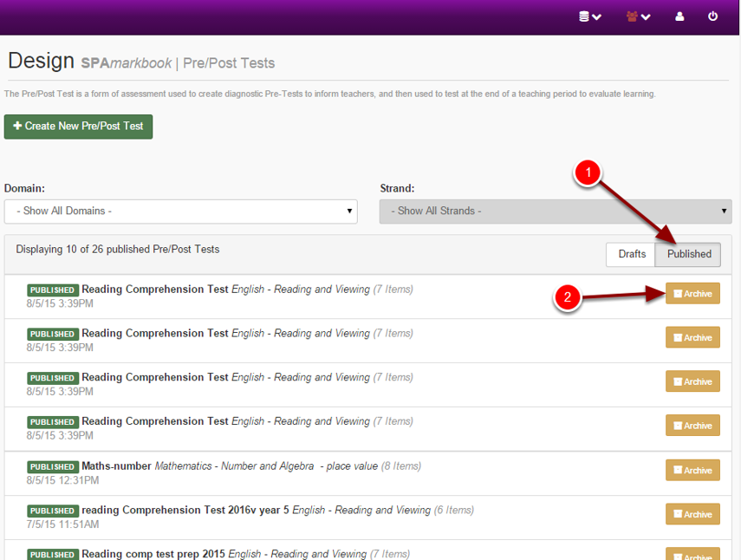
Task: Click the (6 Items) count
Action: pyautogui.click(x=453, y=511)
